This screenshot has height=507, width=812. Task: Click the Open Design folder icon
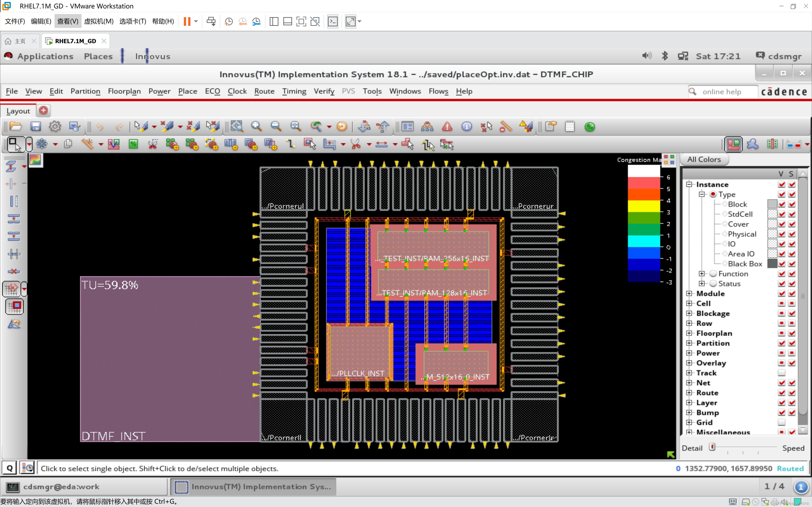16,127
